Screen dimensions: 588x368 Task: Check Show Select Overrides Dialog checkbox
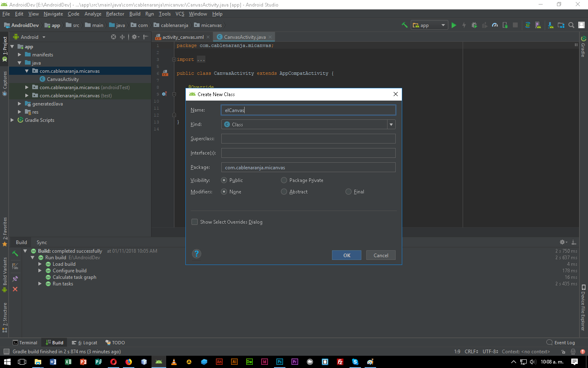click(194, 222)
